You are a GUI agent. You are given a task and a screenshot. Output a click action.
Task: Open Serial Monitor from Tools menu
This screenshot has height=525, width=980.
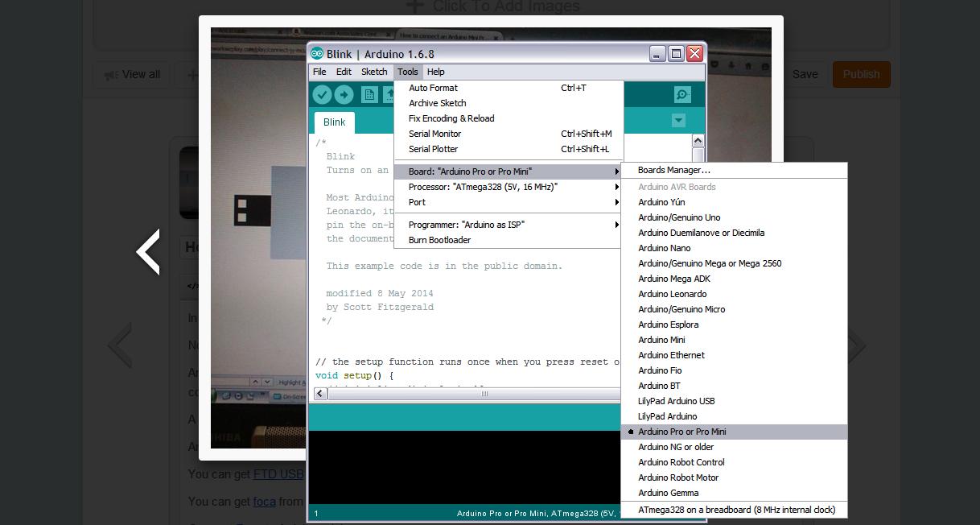tap(509, 134)
